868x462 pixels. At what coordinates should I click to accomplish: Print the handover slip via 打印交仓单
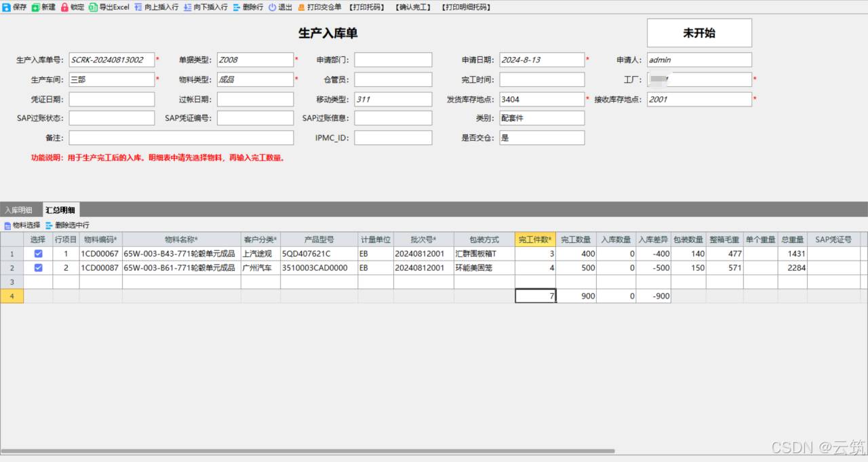tap(319, 7)
